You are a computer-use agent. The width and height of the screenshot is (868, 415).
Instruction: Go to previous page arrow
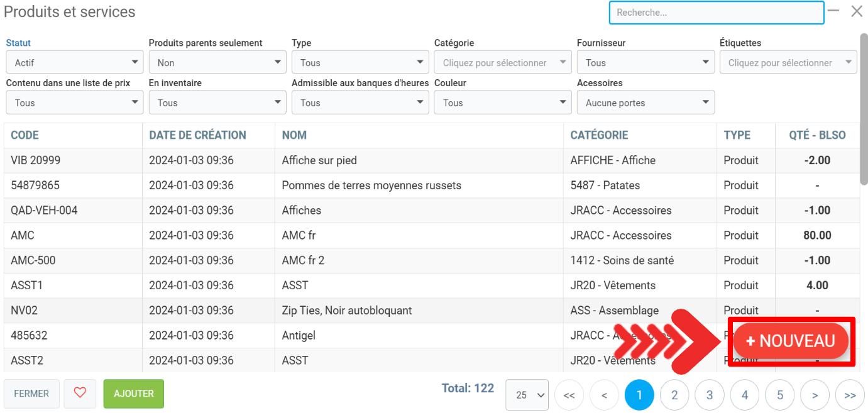tap(604, 396)
